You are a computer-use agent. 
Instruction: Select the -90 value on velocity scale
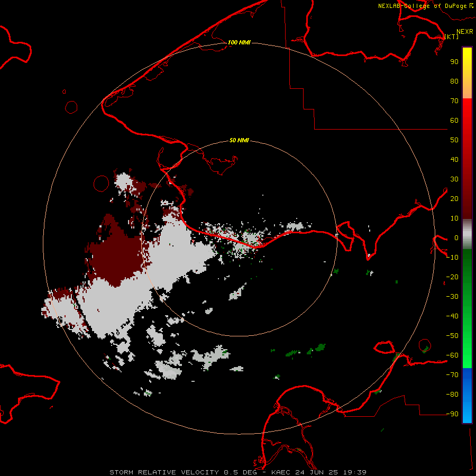click(x=452, y=414)
